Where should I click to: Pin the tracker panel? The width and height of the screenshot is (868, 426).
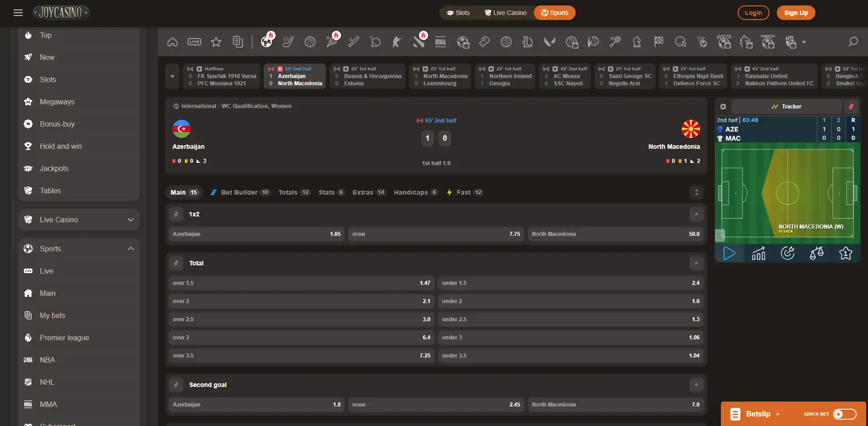[851, 107]
